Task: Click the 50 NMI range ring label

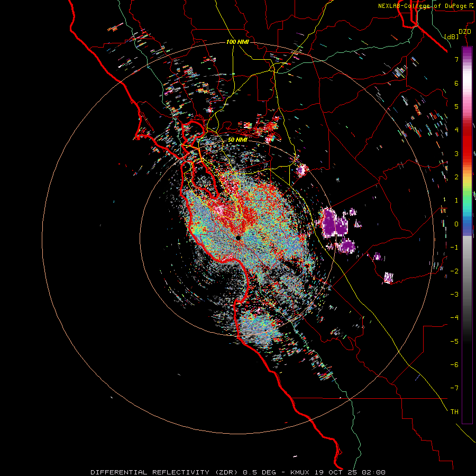Action: pos(237,140)
